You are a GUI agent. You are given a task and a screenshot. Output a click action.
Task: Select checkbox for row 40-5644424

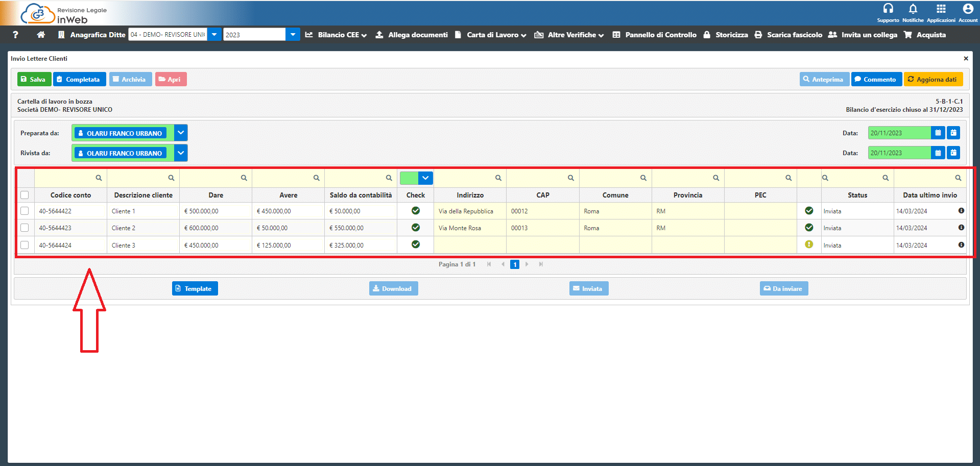pyautogui.click(x=25, y=245)
